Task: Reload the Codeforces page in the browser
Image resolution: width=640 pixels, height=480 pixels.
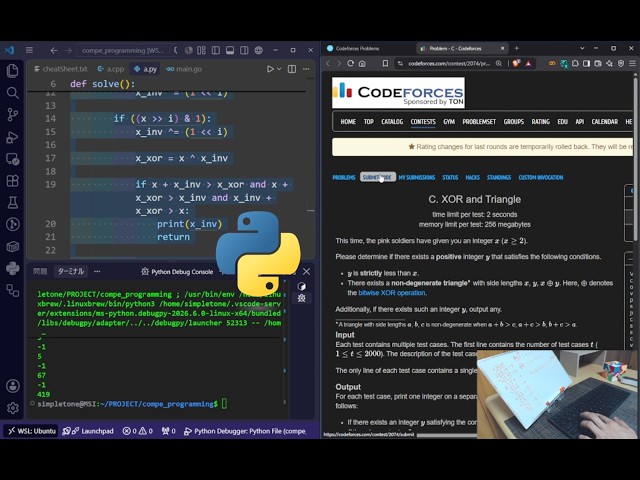Action: (x=350, y=63)
